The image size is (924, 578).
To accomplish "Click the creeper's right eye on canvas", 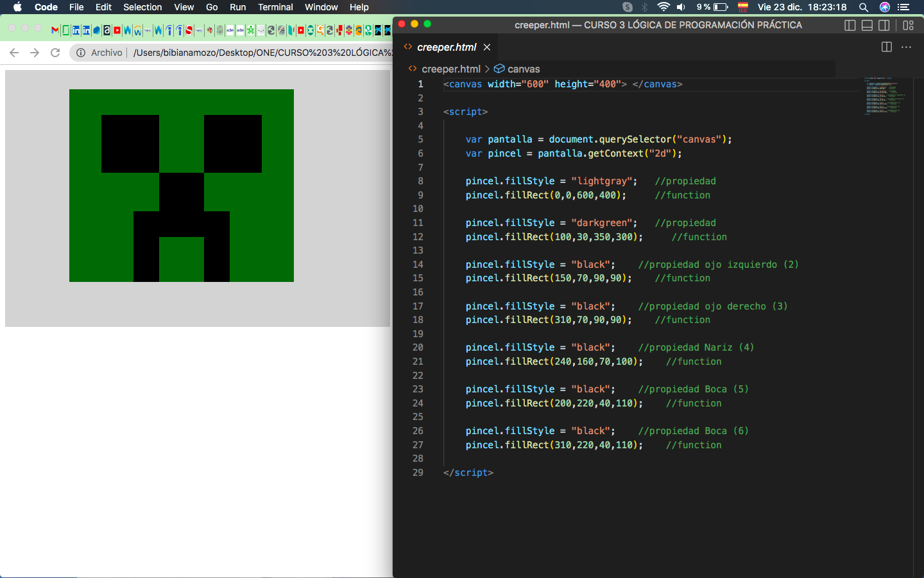I will 233,144.
